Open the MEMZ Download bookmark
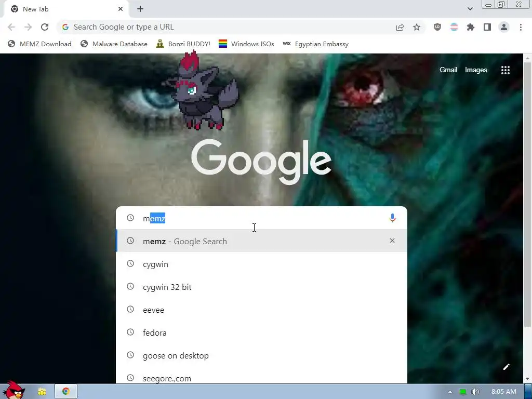The height and width of the screenshot is (399, 532). pyautogui.click(x=39, y=44)
